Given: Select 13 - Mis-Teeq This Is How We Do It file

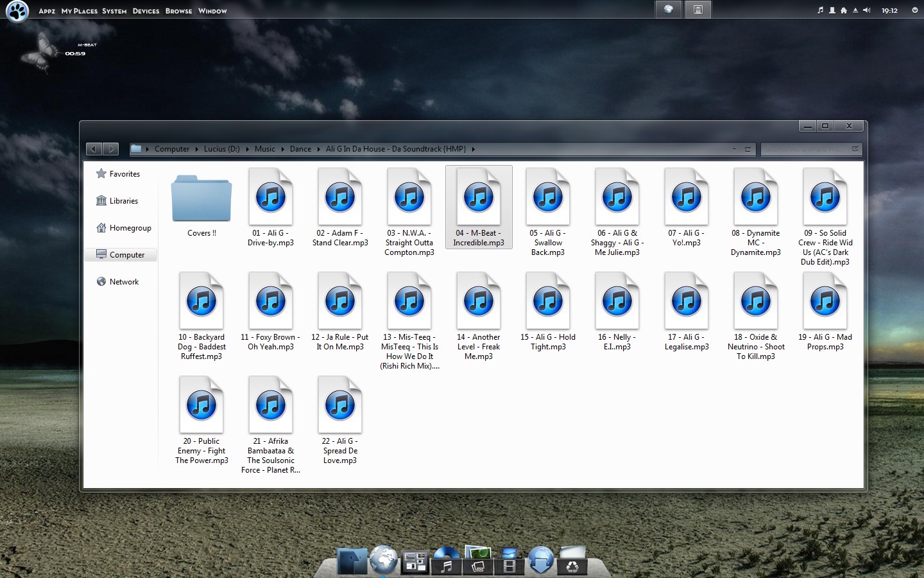Looking at the screenshot, I should point(409,321).
